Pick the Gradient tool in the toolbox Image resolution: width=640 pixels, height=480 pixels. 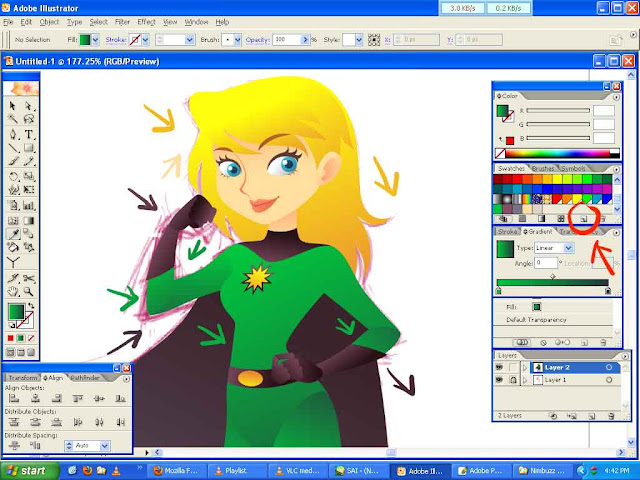coord(28,221)
